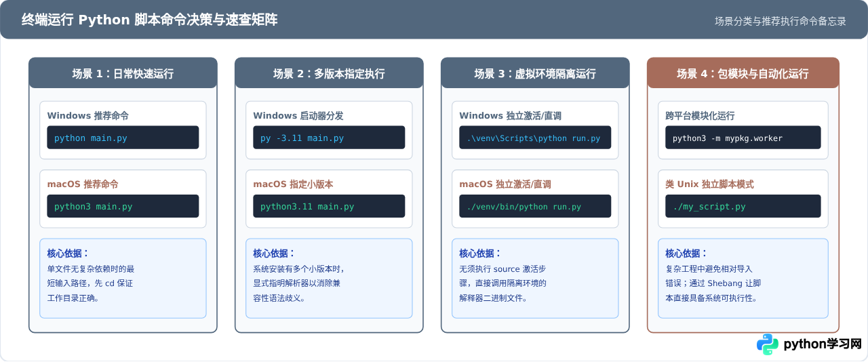Click the line 解释器二进制文件。
Screen dimensions: 868x362
pos(493,298)
